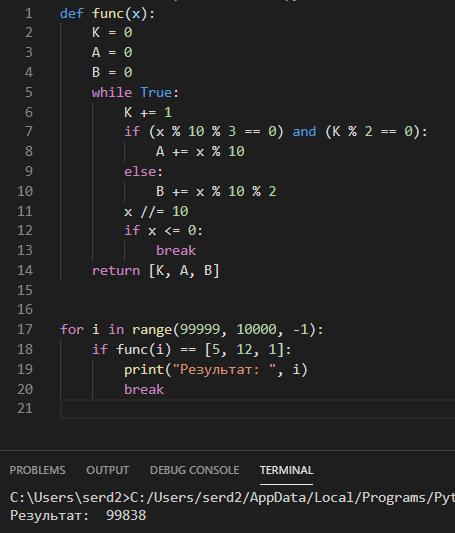Place cursor on 'def func(x):' line
Image resolution: width=455 pixels, height=533 pixels.
[107, 14]
